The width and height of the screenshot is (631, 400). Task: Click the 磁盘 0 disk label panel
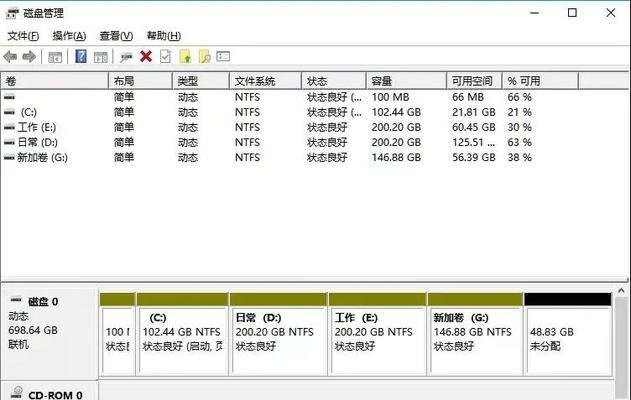pyautogui.click(x=50, y=334)
